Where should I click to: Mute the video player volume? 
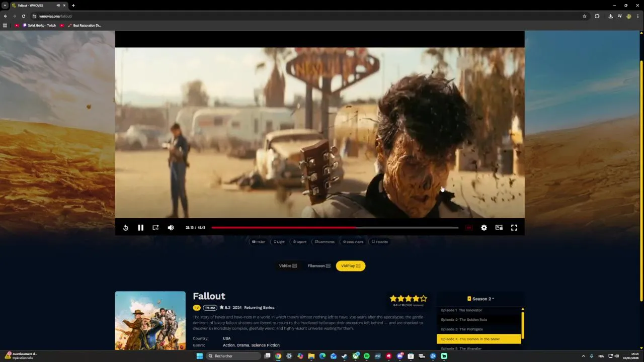tap(171, 228)
